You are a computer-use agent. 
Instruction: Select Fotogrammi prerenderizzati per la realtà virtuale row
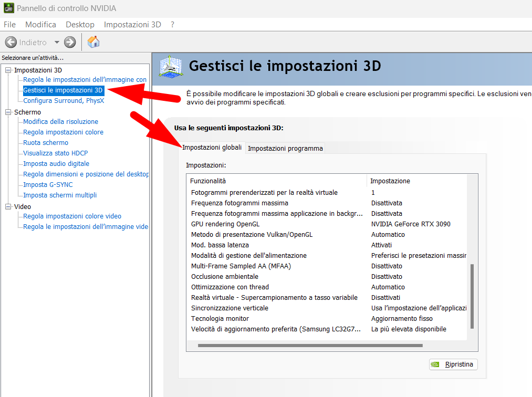point(327,192)
